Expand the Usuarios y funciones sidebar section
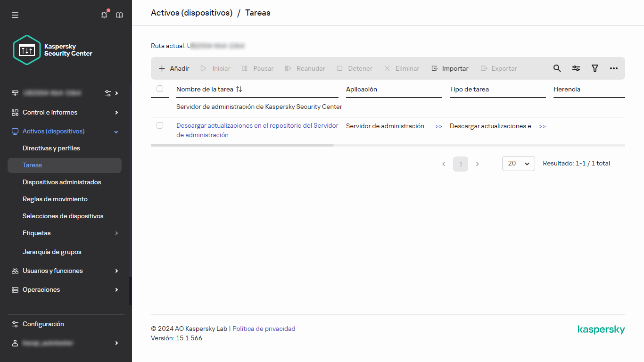Viewport: 644px width, 362px height. (x=53, y=271)
